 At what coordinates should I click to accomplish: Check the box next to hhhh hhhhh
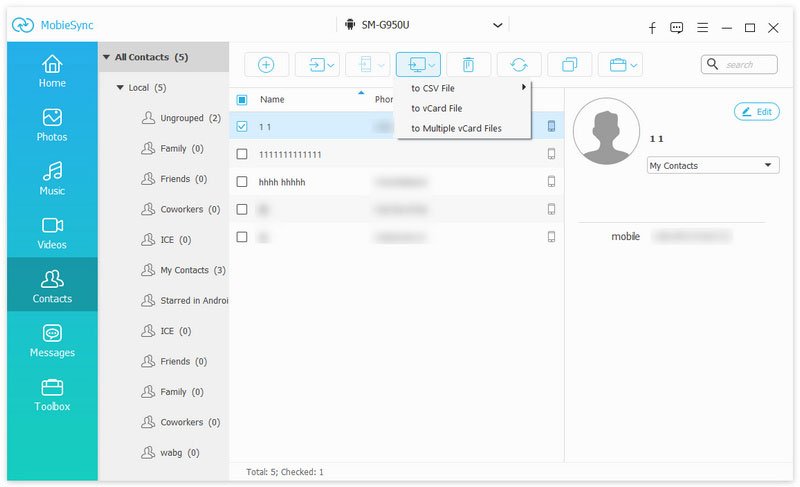242,182
